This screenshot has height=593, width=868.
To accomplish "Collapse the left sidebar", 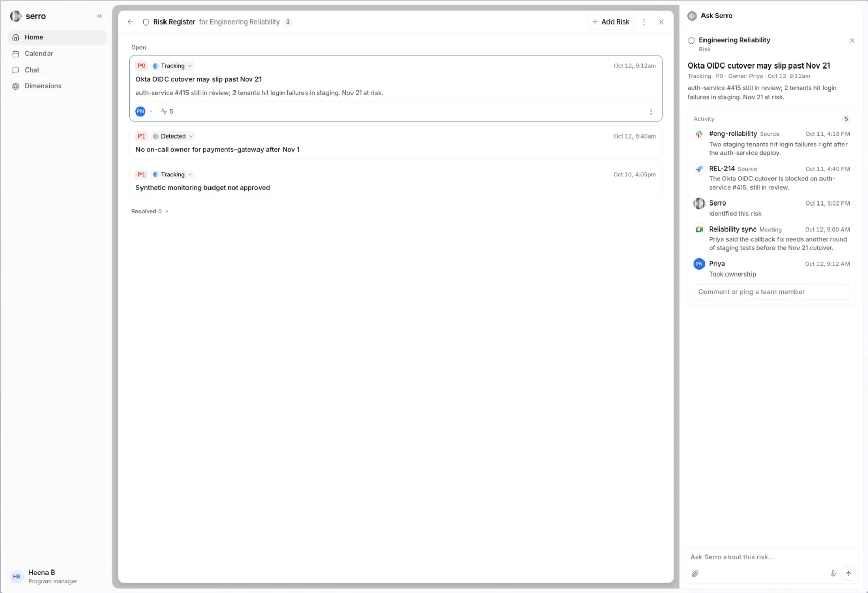I will [99, 16].
